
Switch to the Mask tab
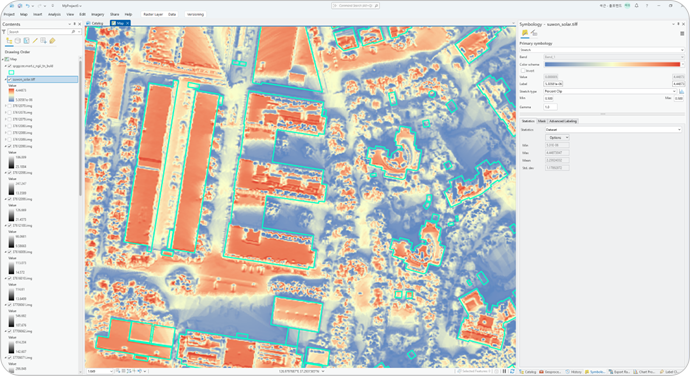542,121
